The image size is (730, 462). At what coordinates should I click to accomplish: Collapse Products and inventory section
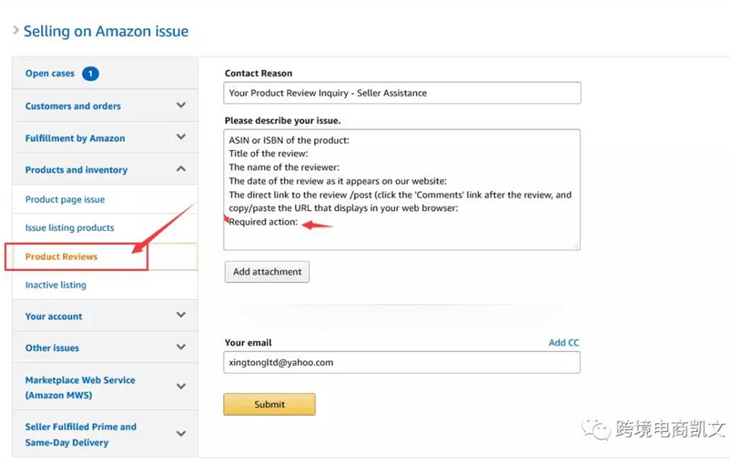(x=180, y=169)
